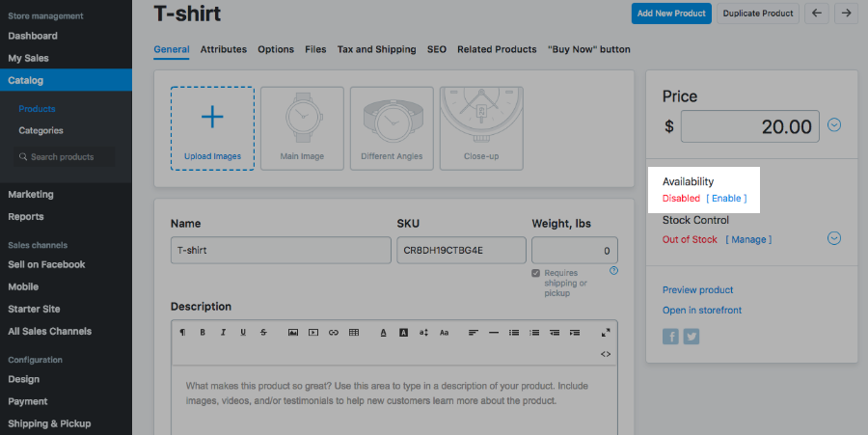Toggle Requires shipping or pickup checkbox
Image resolution: width=868 pixels, height=435 pixels.
[536, 273]
